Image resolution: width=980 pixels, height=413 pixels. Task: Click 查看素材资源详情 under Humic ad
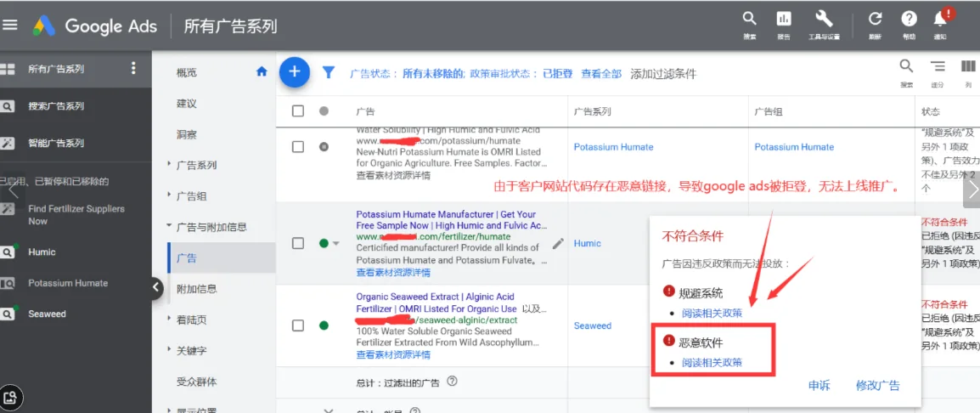pos(393,272)
